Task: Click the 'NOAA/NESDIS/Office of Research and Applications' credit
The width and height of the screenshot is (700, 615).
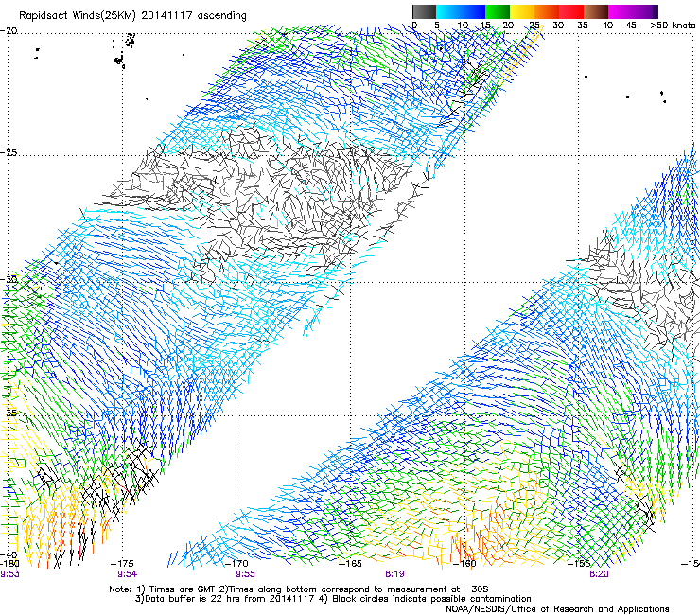Action: 557,609
